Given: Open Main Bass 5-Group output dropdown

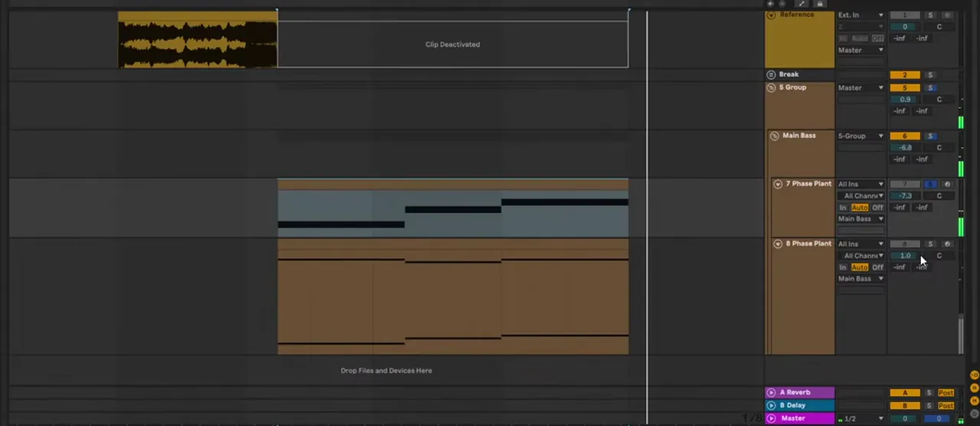Looking at the screenshot, I should click(861, 136).
